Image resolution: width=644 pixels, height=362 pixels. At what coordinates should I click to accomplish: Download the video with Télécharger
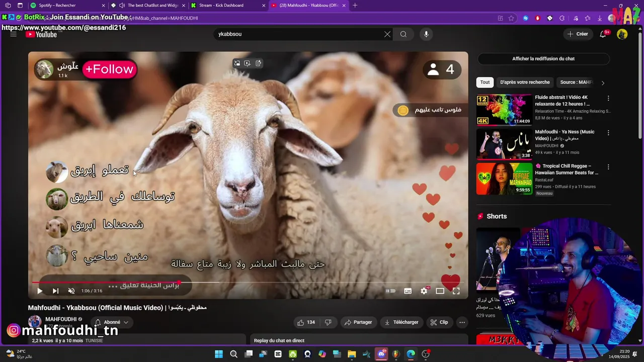pyautogui.click(x=401, y=322)
